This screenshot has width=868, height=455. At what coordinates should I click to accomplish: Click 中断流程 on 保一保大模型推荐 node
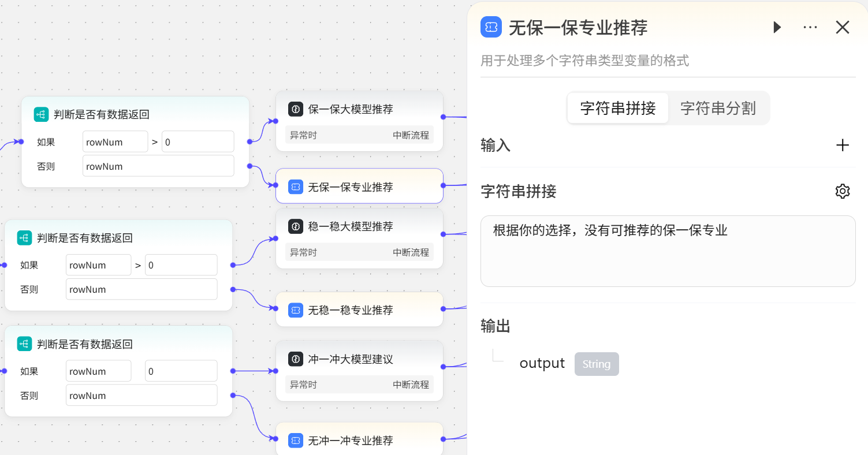coord(411,136)
